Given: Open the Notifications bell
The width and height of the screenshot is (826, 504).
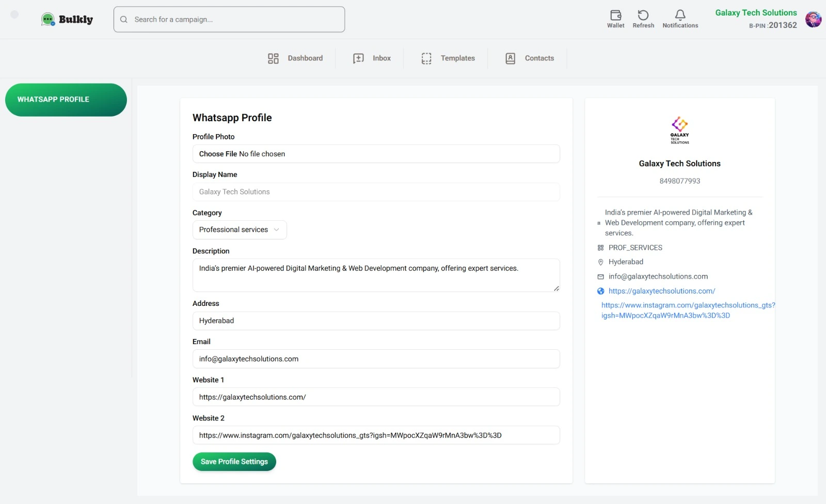Looking at the screenshot, I should coord(680,15).
